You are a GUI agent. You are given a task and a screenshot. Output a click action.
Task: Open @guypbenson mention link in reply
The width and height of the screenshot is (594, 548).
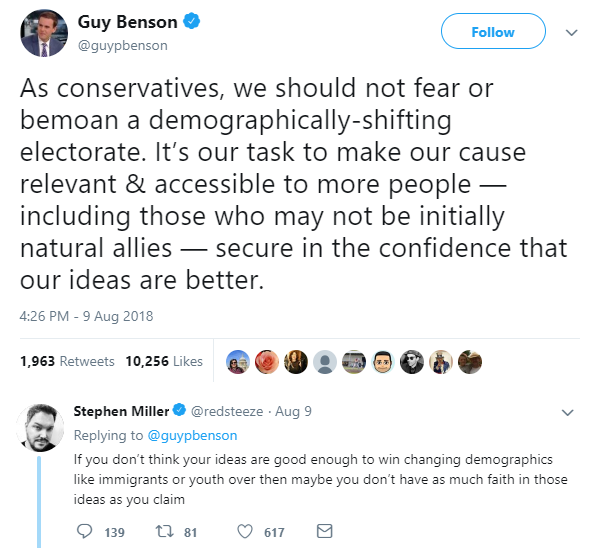click(192, 436)
